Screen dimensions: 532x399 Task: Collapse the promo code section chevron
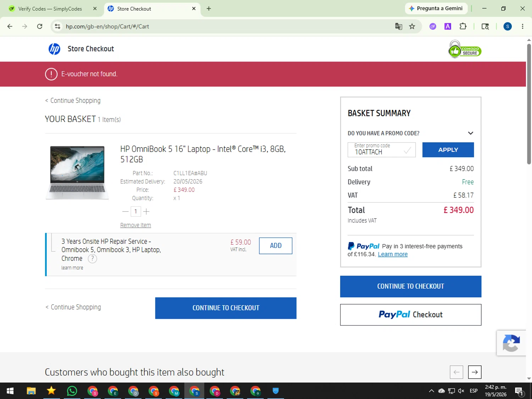click(470, 133)
